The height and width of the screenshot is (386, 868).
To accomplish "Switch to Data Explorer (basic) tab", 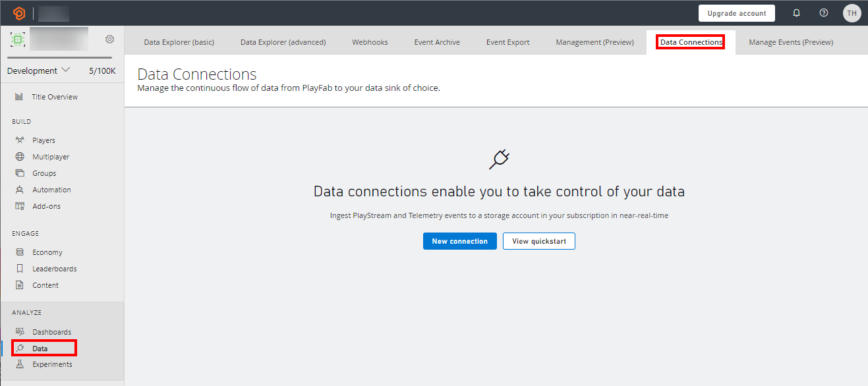I will coord(179,42).
